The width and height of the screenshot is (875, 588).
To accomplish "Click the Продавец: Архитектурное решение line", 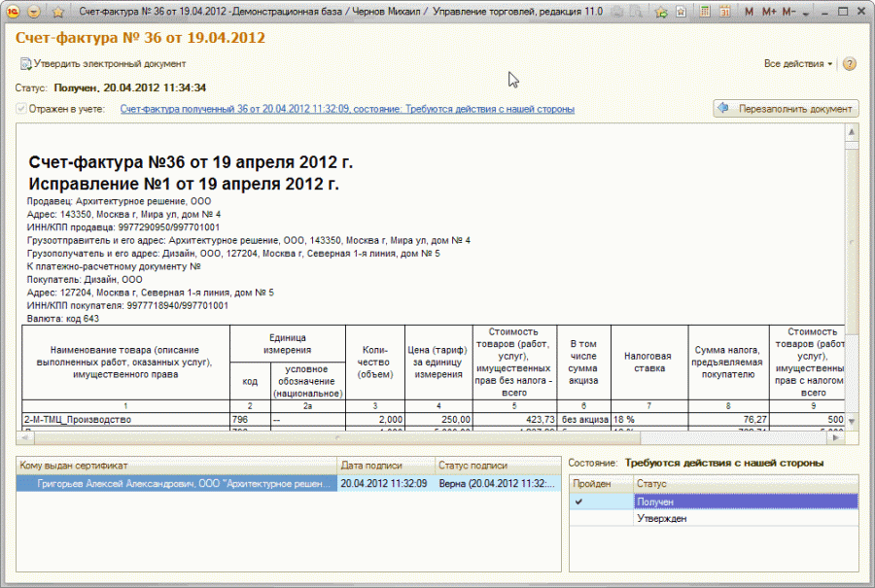I will click(x=119, y=201).
